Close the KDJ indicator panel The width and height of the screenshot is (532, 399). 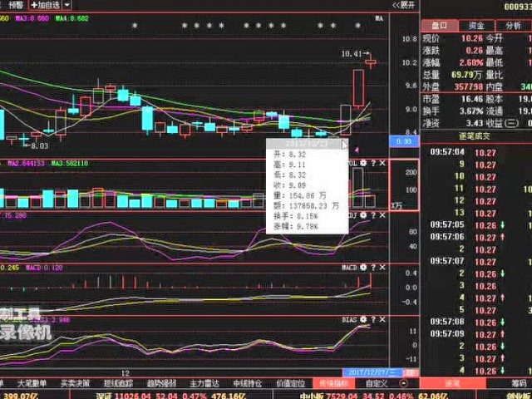(382, 215)
